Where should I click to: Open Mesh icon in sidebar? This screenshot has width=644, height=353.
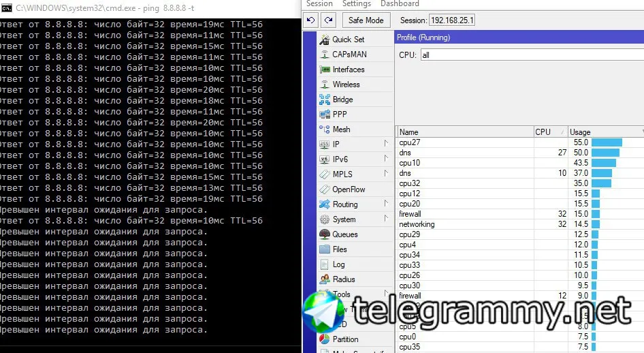click(x=325, y=129)
